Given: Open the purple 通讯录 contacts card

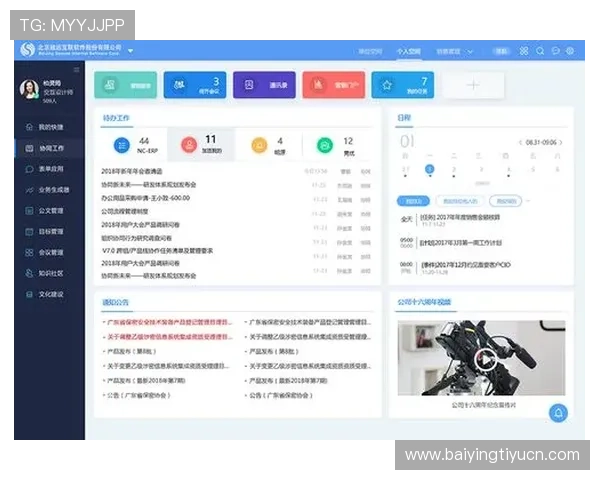Looking at the screenshot, I should [x=264, y=85].
